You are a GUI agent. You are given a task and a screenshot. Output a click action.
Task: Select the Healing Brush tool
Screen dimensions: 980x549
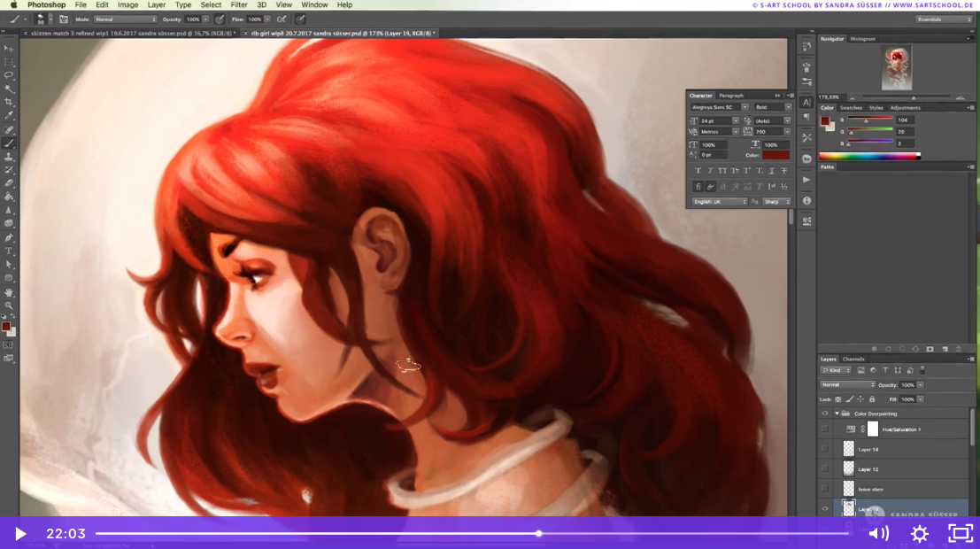click(9, 130)
